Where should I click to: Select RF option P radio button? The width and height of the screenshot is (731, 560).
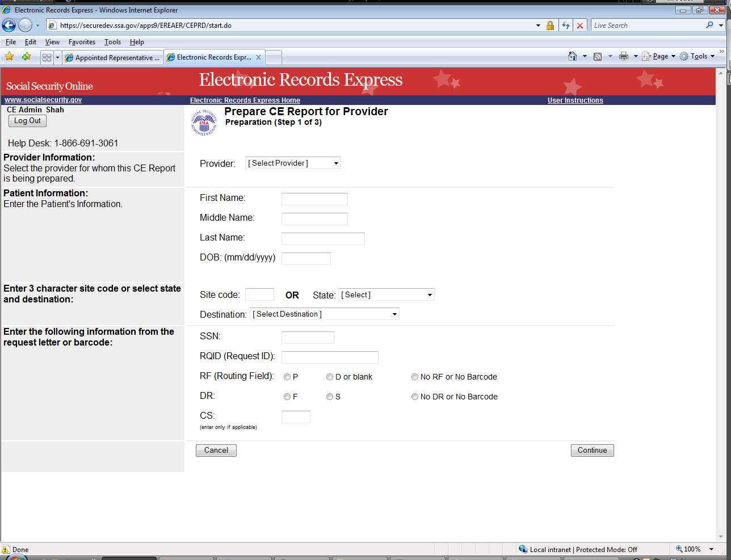pyautogui.click(x=287, y=377)
